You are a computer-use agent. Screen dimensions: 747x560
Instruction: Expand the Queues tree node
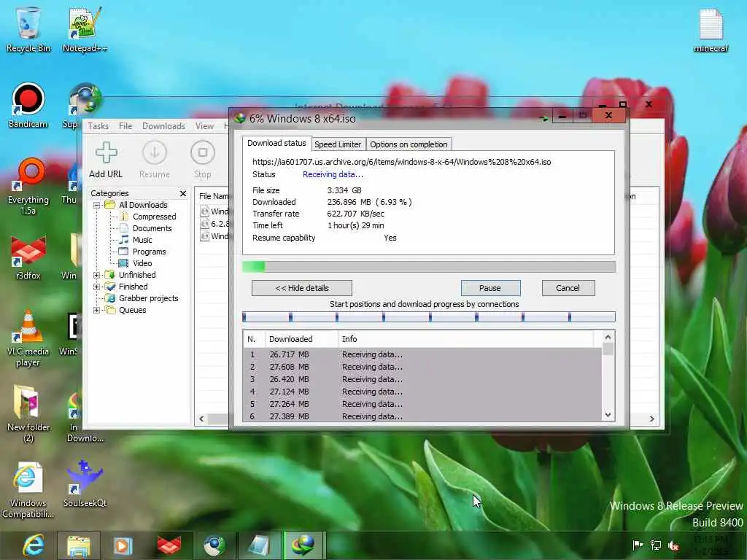(97, 310)
